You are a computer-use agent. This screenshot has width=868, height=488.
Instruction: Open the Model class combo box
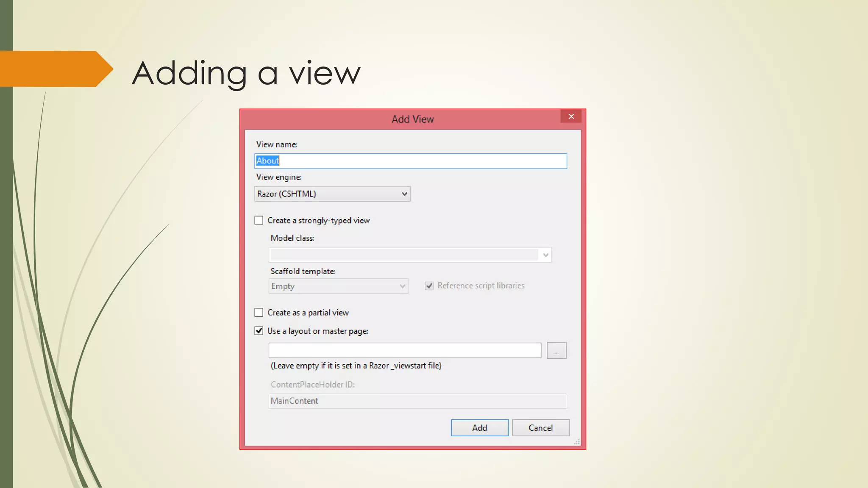pyautogui.click(x=410, y=255)
